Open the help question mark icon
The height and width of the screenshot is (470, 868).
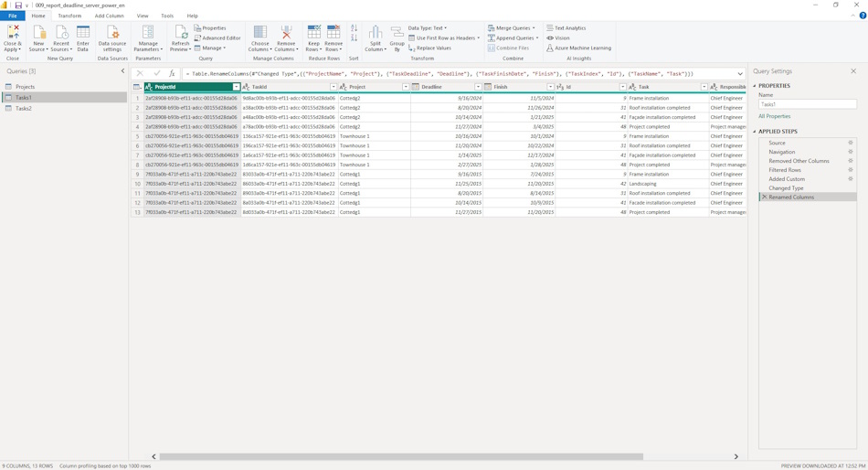point(862,16)
